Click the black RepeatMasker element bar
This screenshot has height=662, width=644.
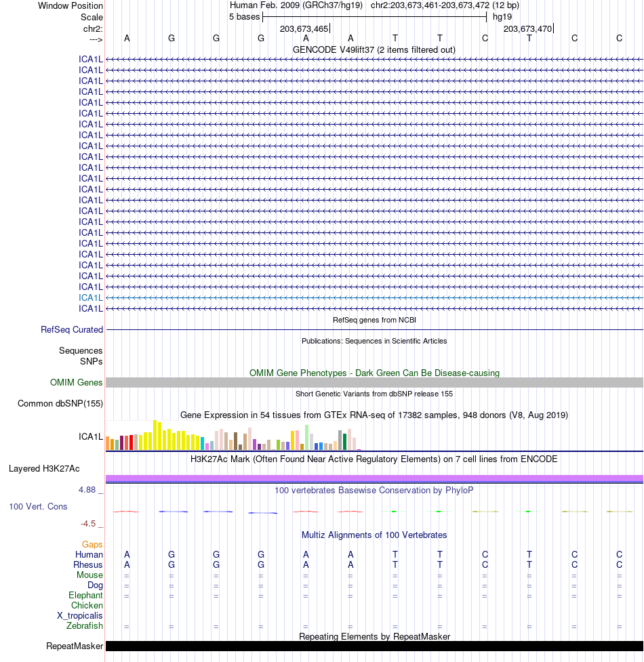coord(374,646)
